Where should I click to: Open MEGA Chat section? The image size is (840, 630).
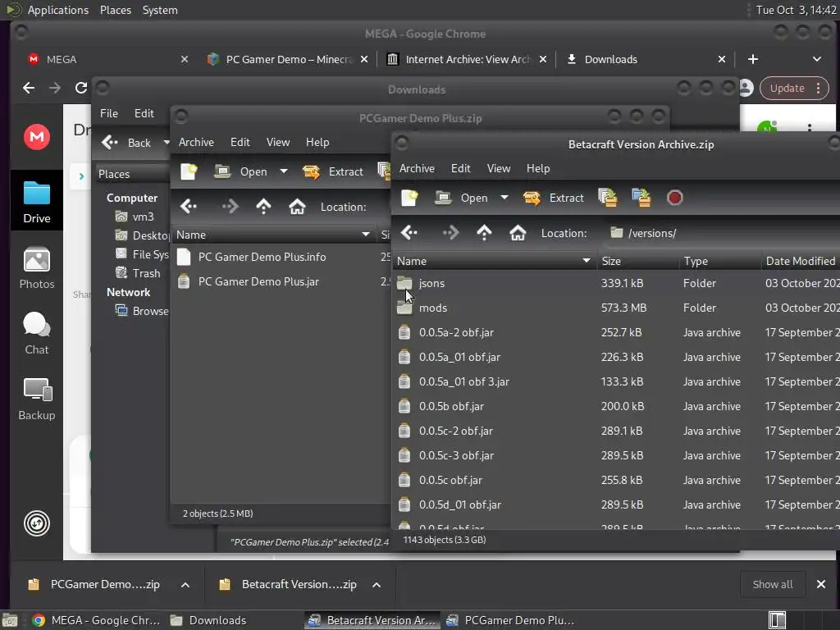(x=36, y=333)
